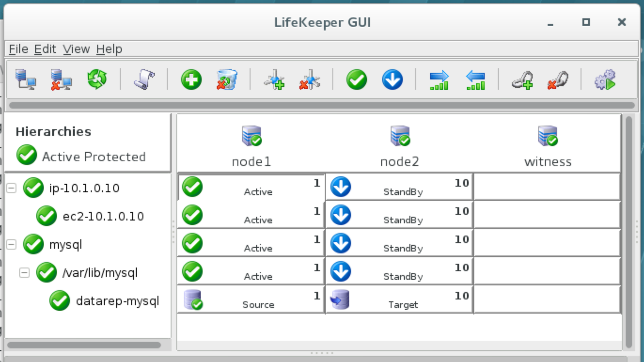Screen dimensions: 644x362
Task: Open the View Logs scroll icon
Action: pos(144,79)
